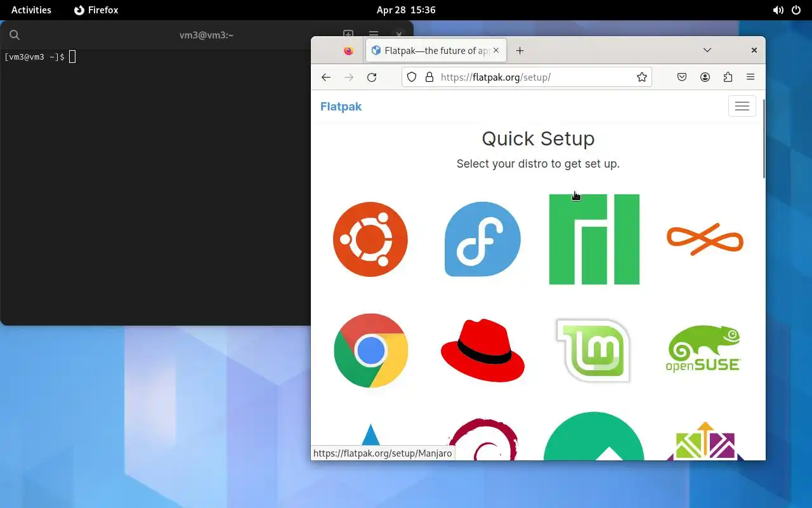Click the Flatpak brand link
Screen dimensions: 812x508
pyautogui.click(x=341, y=106)
